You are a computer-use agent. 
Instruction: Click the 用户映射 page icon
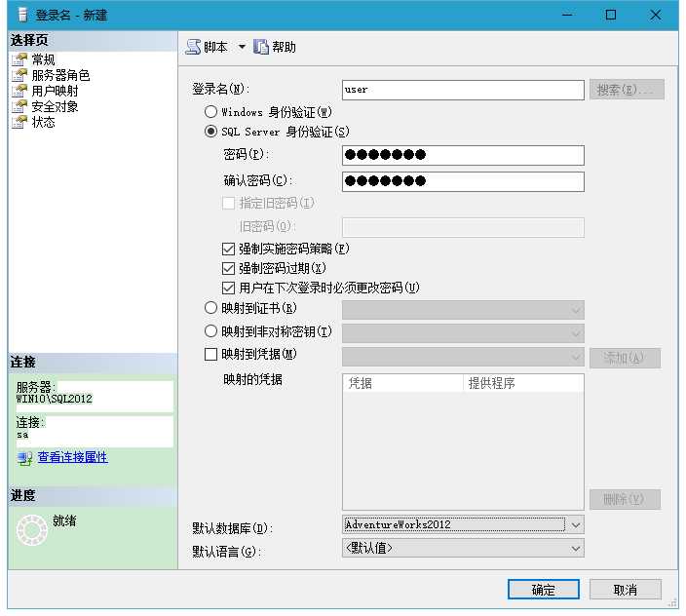[x=19, y=91]
